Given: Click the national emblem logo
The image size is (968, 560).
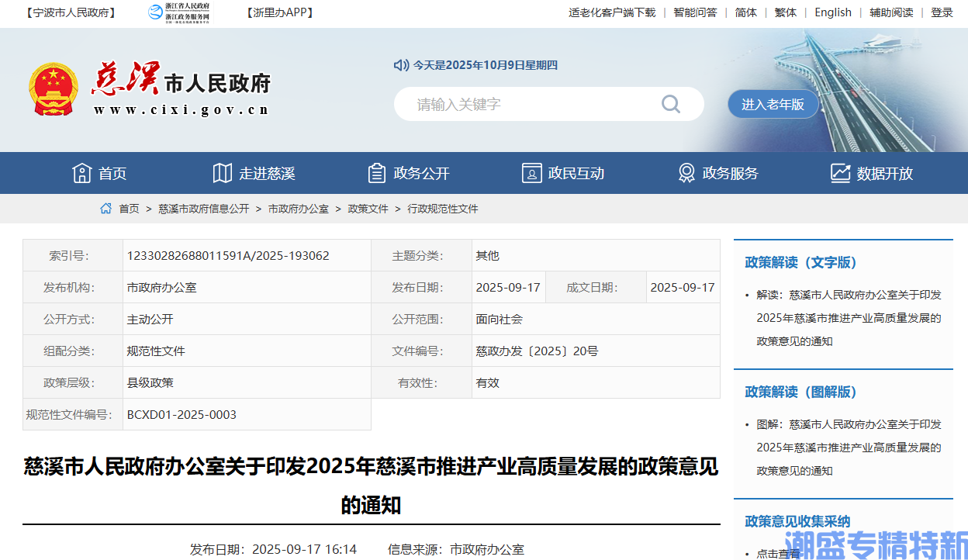Looking at the screenshot, I should click(54, 89).
